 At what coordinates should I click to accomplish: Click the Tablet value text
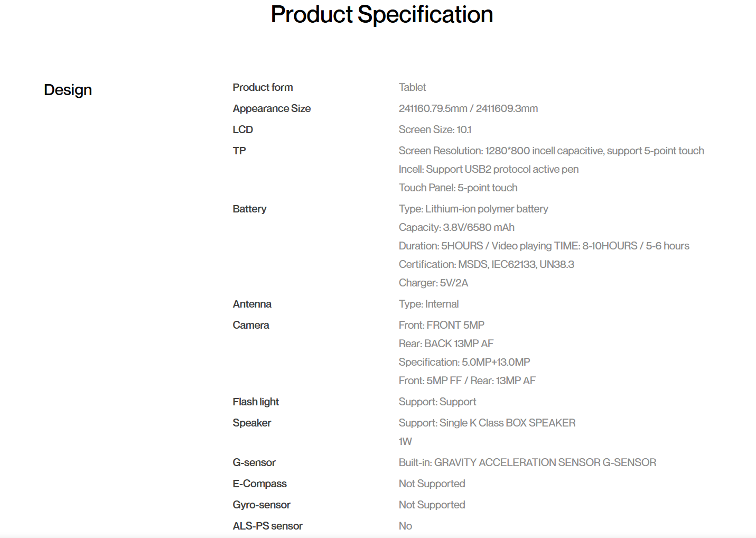click(x=412, y=87)
